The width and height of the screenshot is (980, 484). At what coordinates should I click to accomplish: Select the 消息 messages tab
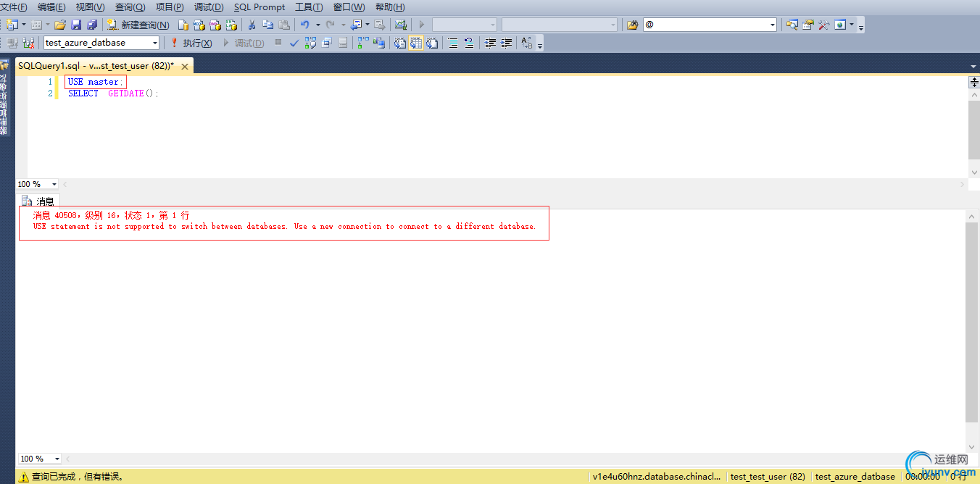click(38, 201)
